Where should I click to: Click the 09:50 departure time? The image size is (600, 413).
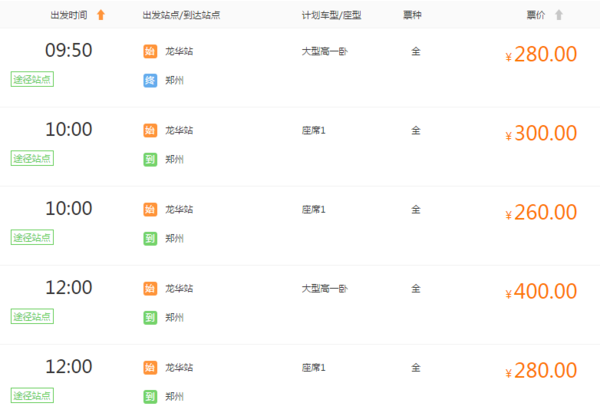[69, 50]
